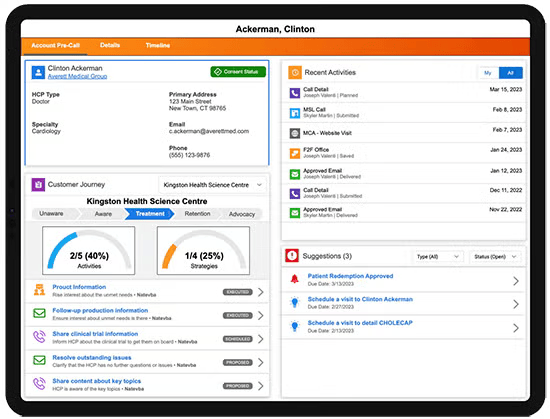Click phone icon for Dec 11 Call Detail

click(x=295, y=194)
